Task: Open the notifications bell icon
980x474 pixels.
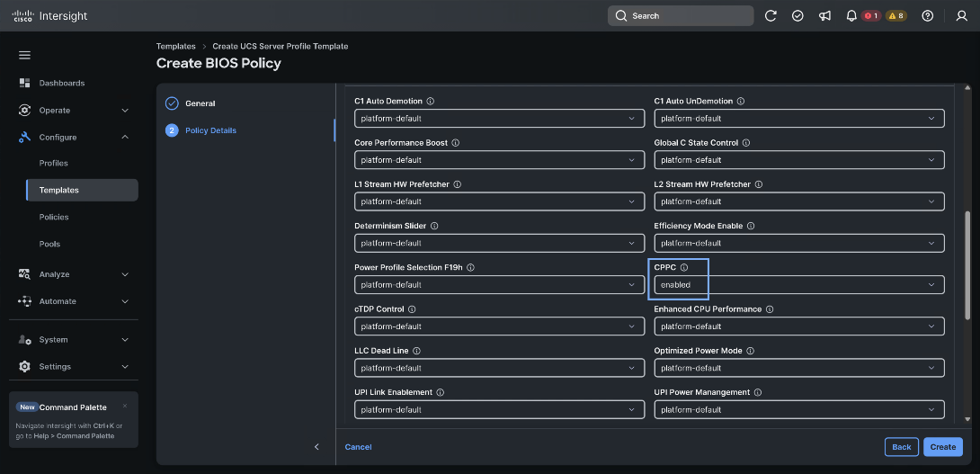Action: click(x=851, y=15)
